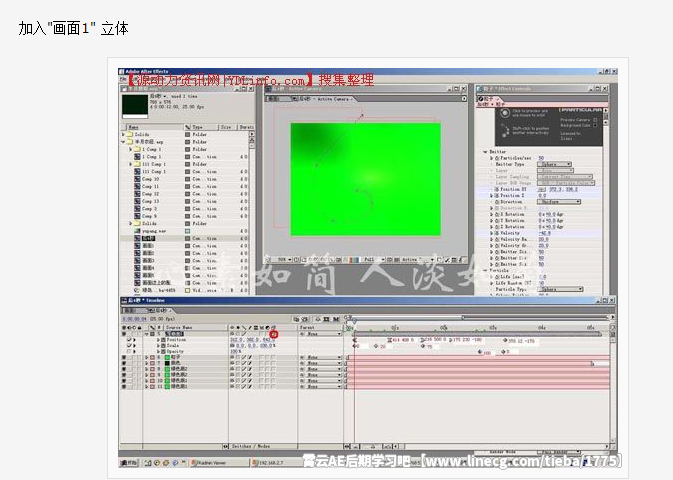
Task: Click the green color swatch of layer 10
Action: coord(167,381)
